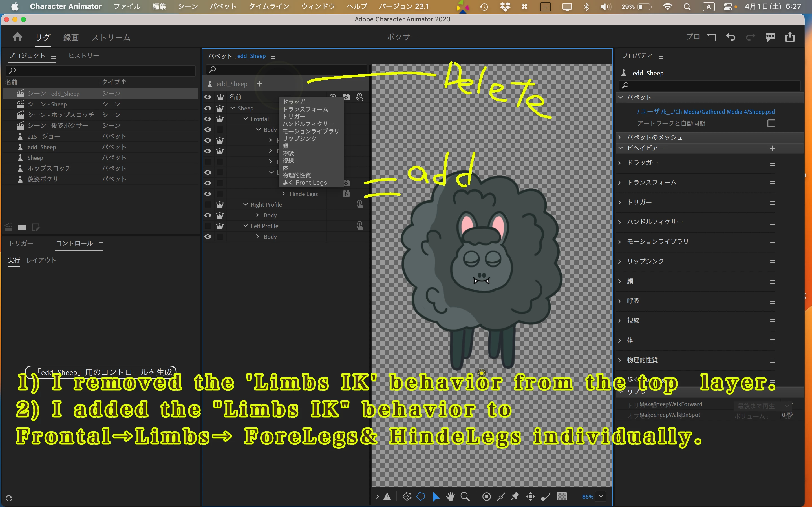This screenshot has width=812, height=507.
Task: Expand the ドラッガー behavior section
Action: point(620,163)
